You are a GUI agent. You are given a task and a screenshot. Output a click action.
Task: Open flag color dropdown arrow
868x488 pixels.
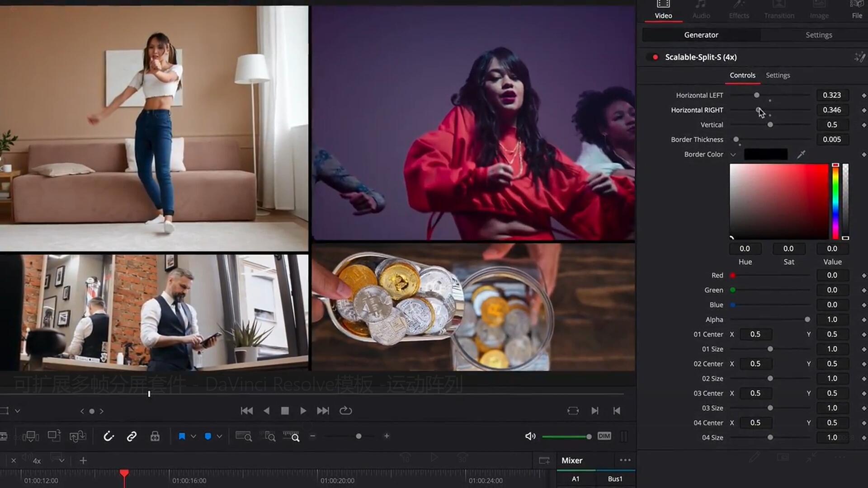click(x=193, y=436)
